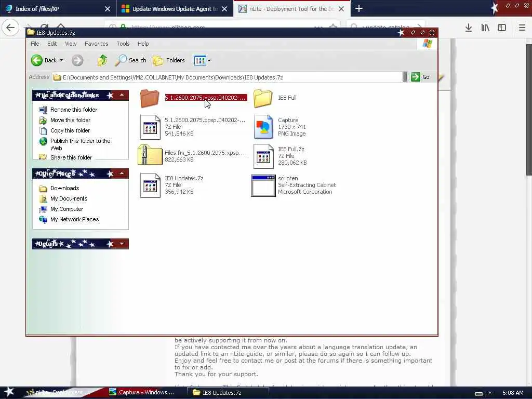Click the 'IE8 Full' folder label
The width and height of the screenshot is (532, 399).
tap(287, 98)
